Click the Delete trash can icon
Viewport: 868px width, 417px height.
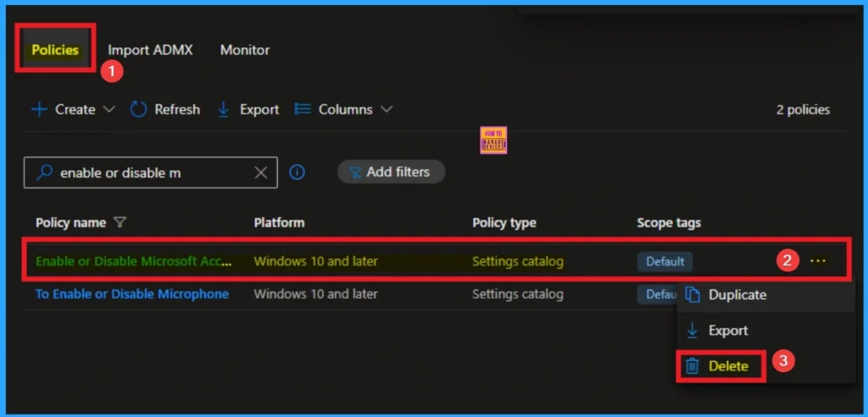[692, 366]
